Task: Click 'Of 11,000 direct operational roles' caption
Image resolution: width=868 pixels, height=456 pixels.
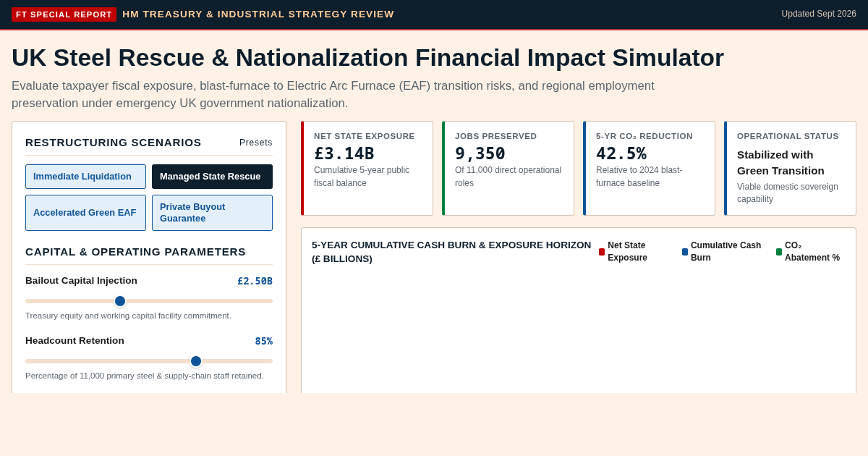Action: pos(508,177)
